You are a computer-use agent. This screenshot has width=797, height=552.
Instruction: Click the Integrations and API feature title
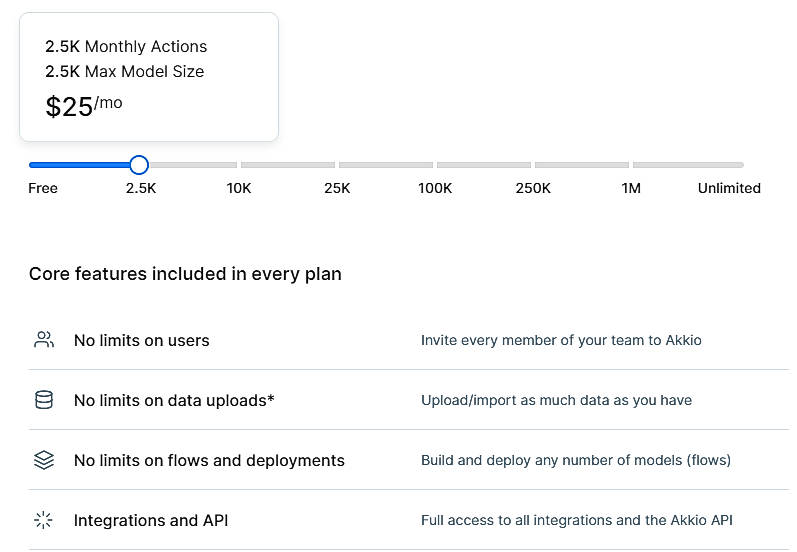[x=151, y=520]
